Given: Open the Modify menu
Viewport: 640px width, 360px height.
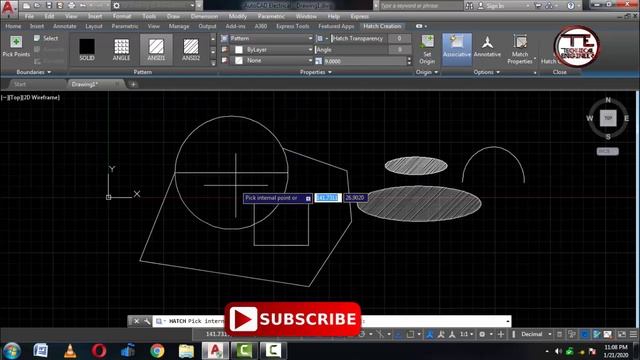Looking at the screenshot, I should (238, 17).
